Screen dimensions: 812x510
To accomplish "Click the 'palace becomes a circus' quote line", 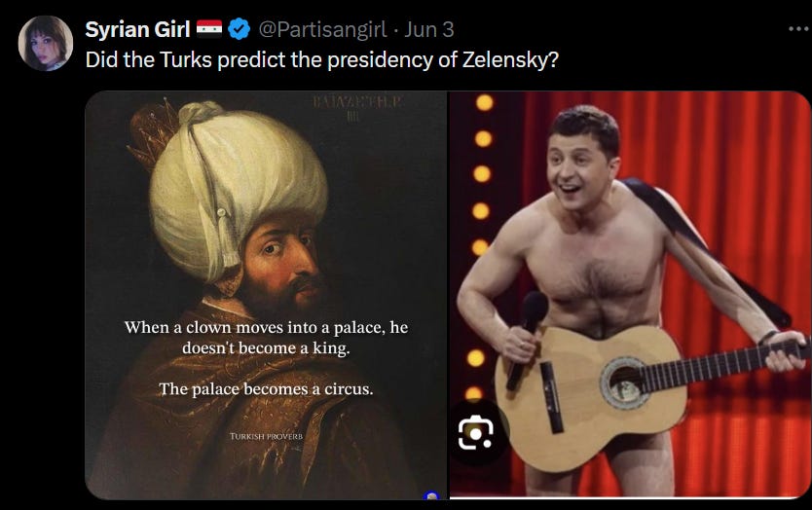I will click(266, 389).
